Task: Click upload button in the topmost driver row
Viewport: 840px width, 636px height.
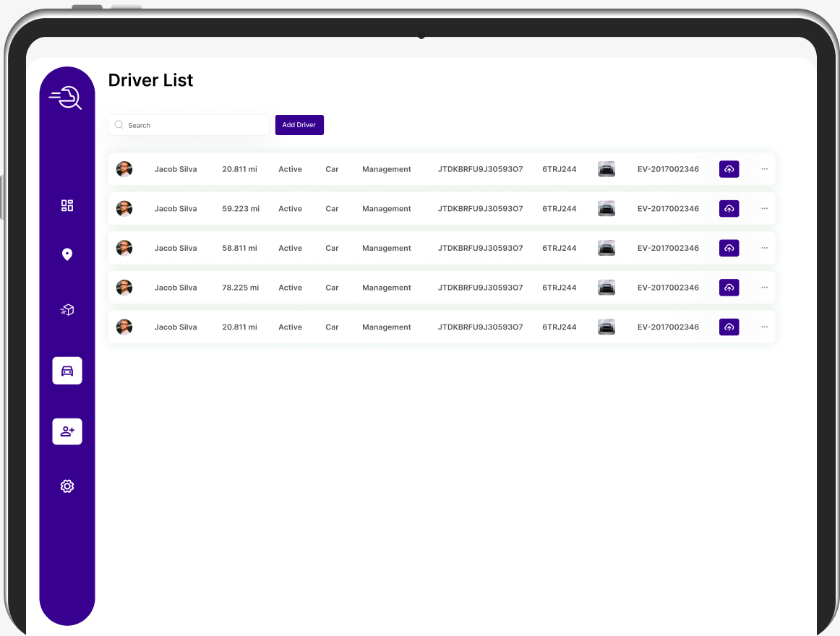Action: (x=729, y=169)
